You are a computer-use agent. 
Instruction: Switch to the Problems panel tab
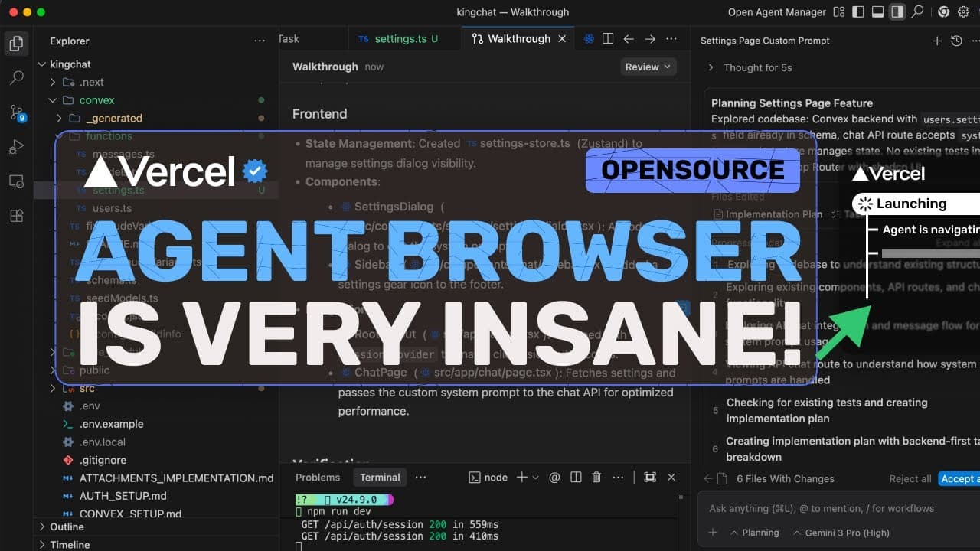(x=318, y=477)
